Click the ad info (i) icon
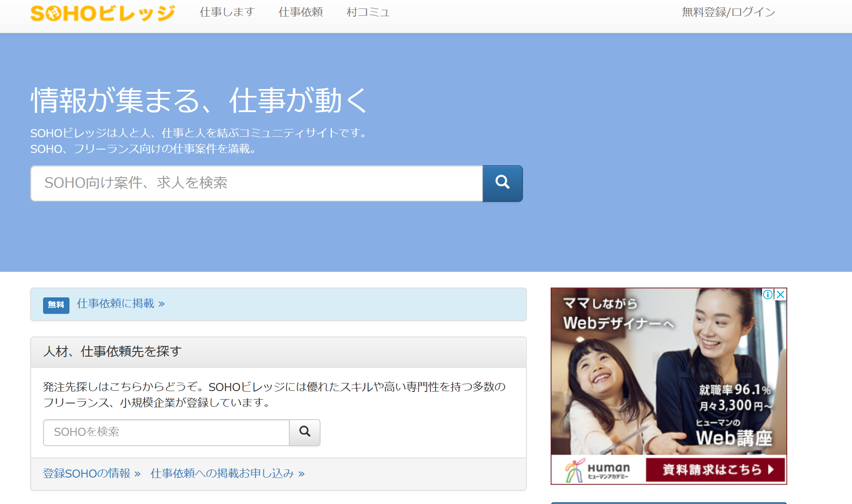The height and width of the screenshot is (504, 852). click(x=768, y=294)
